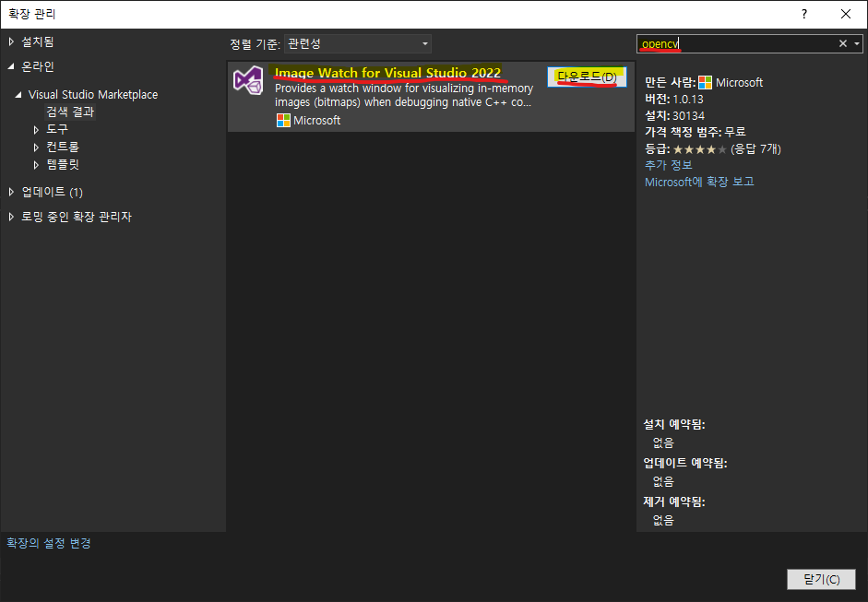Click the 다운로드(D) button
Image resolution: width=868 pixels, height=602 pixels.
pyautogui.click(x=587, y=77)
